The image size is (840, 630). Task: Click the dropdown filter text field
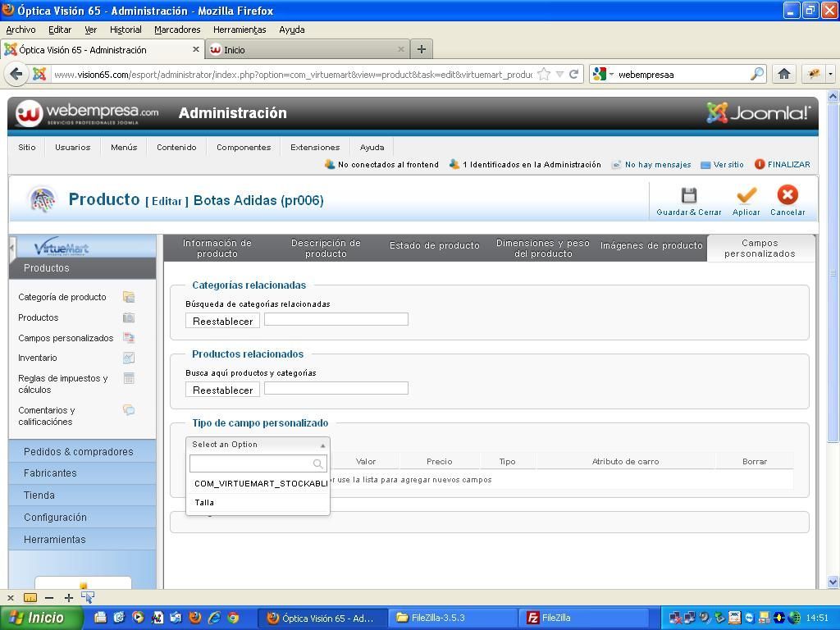258,463
